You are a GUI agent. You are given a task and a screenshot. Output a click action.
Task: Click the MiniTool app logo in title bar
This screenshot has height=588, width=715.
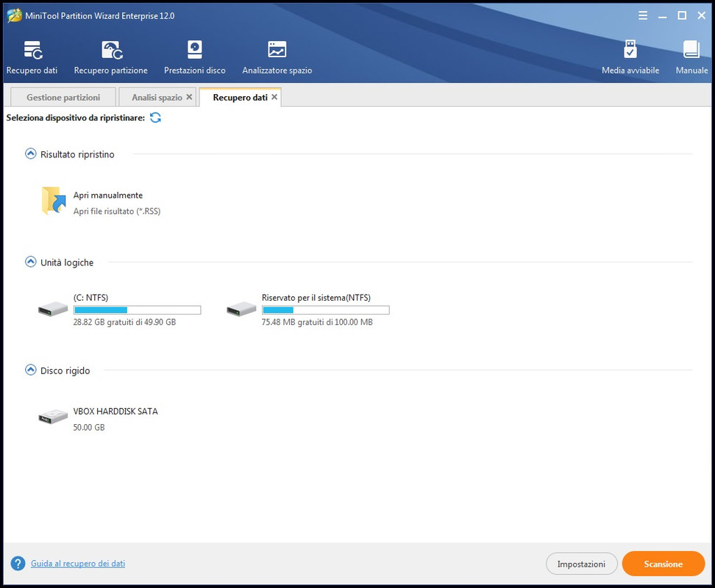[x=14, y=15]
